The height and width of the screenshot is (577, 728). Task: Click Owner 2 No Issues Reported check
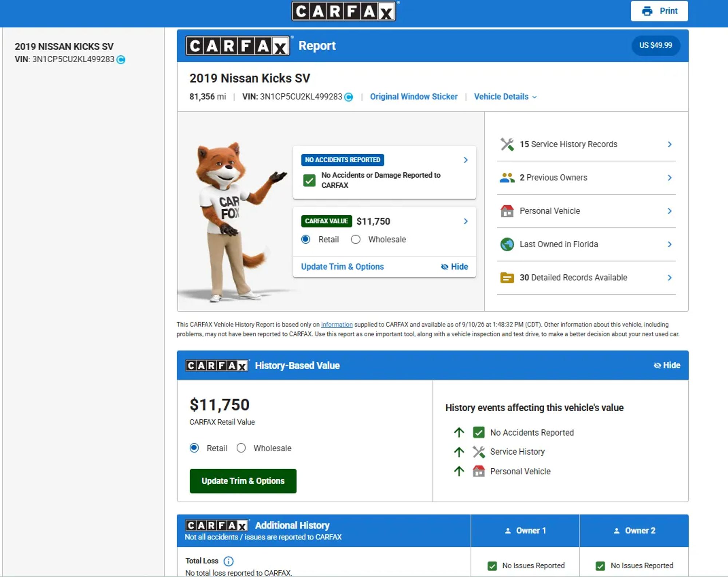(x=600, y=566)
